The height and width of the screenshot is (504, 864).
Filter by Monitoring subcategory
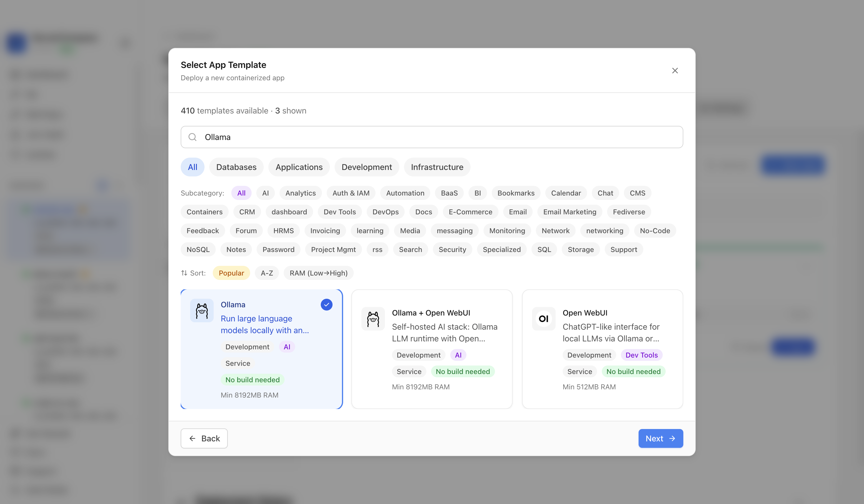(507, 231)
